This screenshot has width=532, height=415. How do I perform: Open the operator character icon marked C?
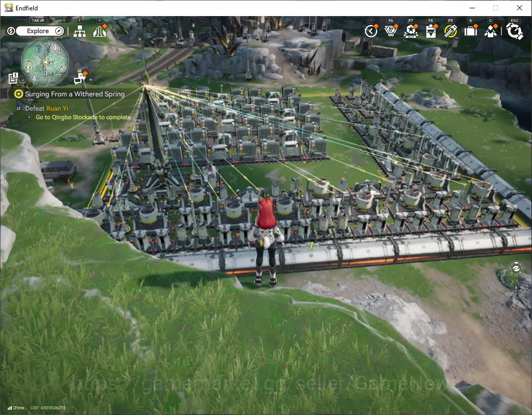(x=491, y=32)
